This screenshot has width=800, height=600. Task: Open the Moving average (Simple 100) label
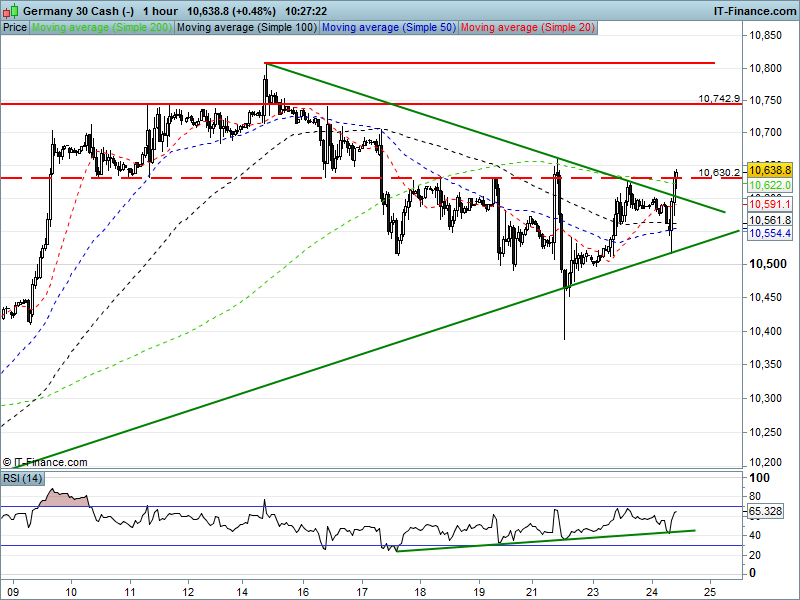247,28
